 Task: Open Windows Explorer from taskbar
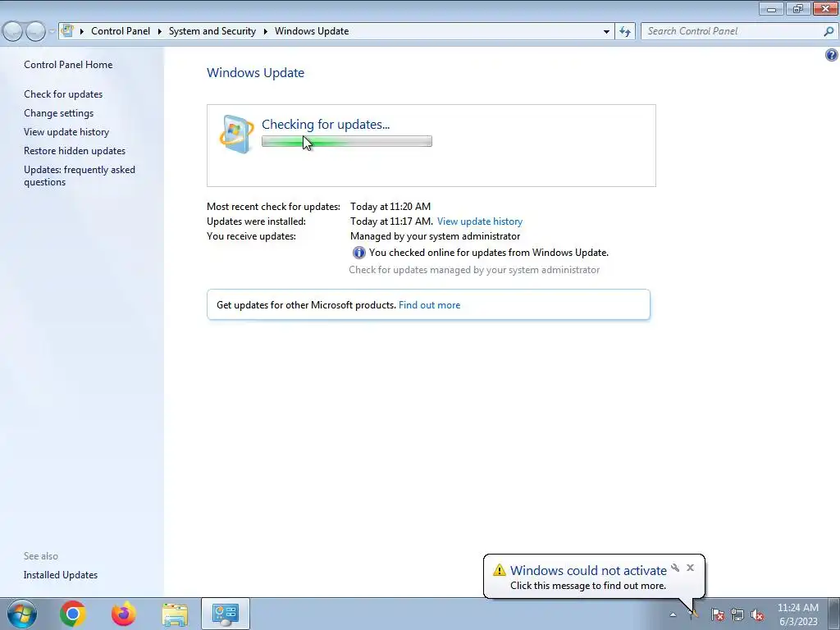tap(175, 614)
